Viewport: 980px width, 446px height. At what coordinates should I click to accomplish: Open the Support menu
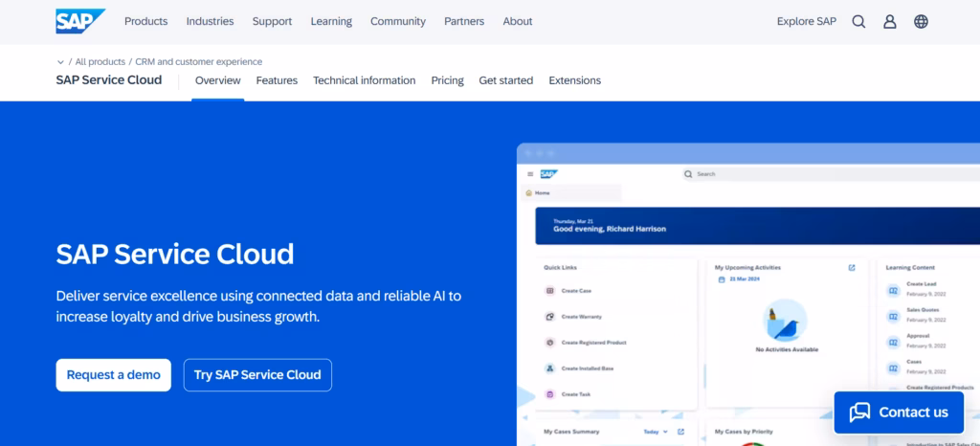[x=272, y=21]
